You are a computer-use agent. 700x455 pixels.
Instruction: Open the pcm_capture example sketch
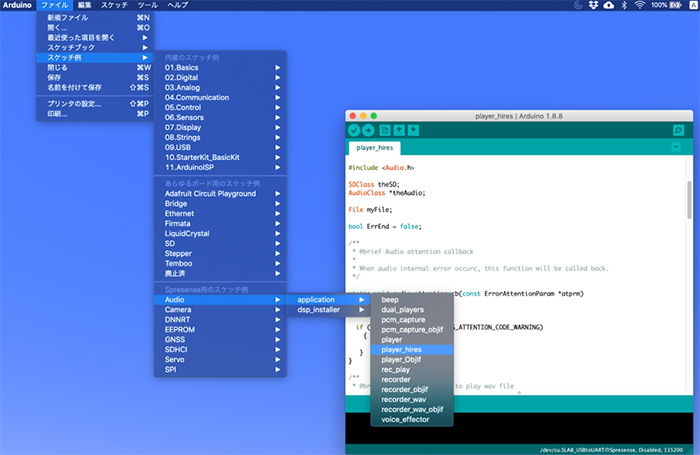coord(412,320)
